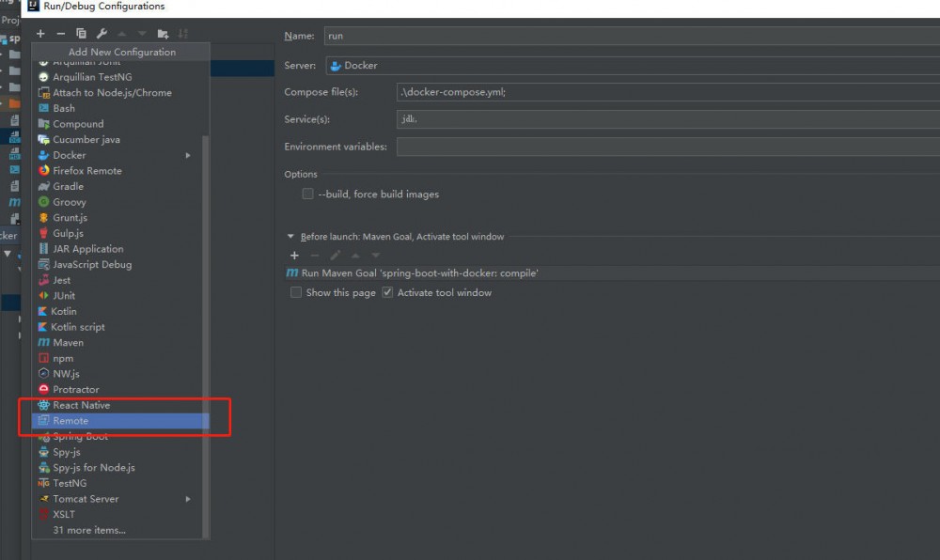Select TestNG configuration type
Screen dimensions: 940x560
[x=120, y=483]
